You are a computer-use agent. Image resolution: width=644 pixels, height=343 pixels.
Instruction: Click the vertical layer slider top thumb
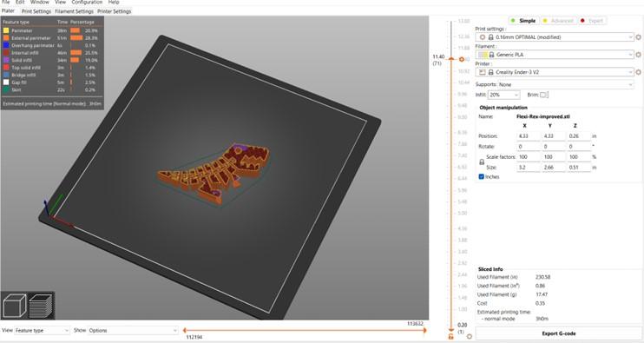click(451, 60)
